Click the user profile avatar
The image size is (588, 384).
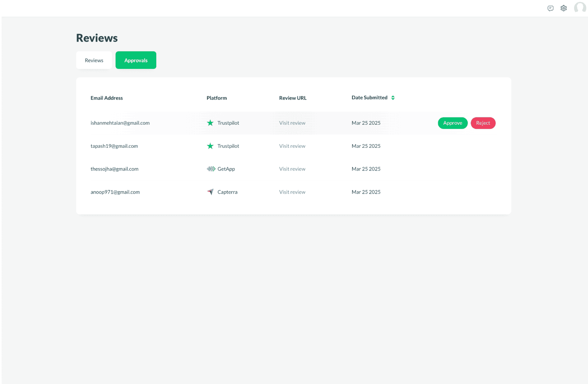pyautogui.click(x=580, y=8)
